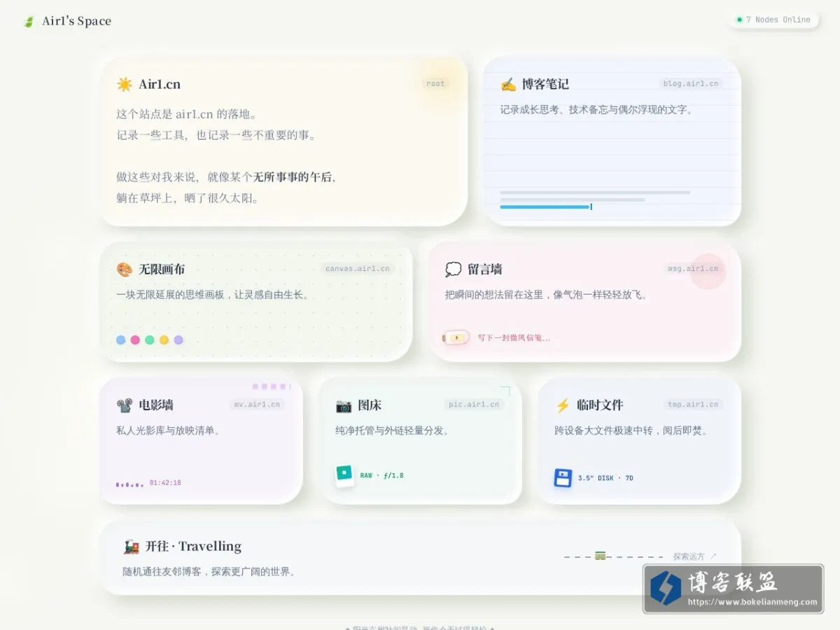
Task: Click the RAW · f/1.8 label
Action: (x=382, y=476)
